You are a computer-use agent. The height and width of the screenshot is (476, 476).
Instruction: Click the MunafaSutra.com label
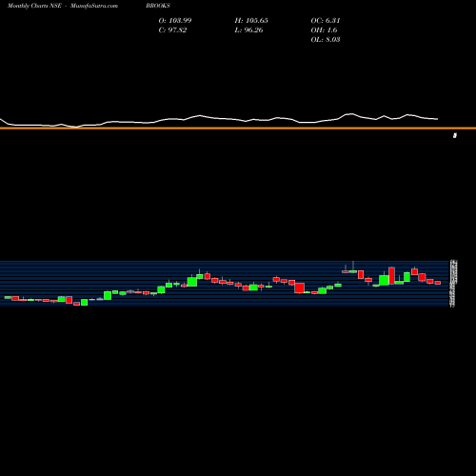[94, 6]
